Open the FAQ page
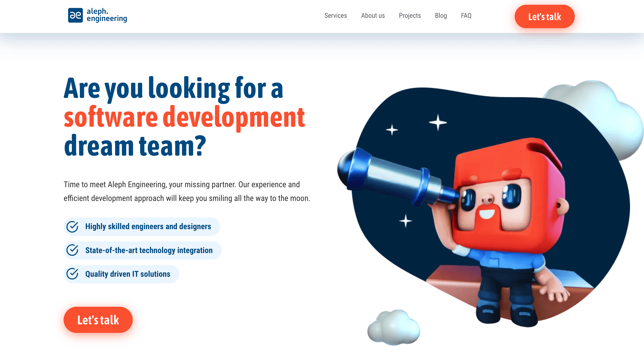Image resolution: width=644 pixels, height=355 pixels. pos(466,16)
